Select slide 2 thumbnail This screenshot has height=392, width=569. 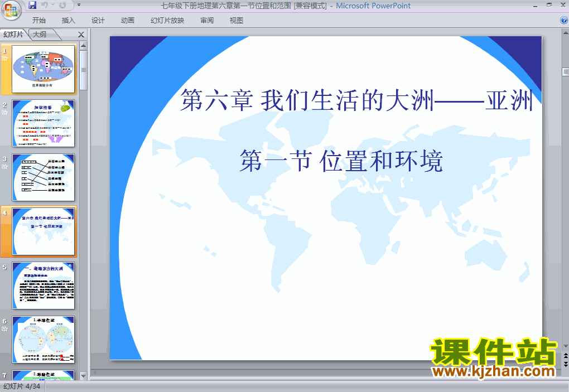tap(43, 123)
